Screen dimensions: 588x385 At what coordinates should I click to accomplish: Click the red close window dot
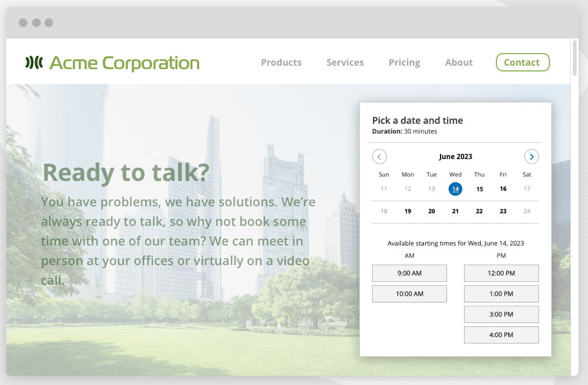pyautogui.click(x=23, y=22)
